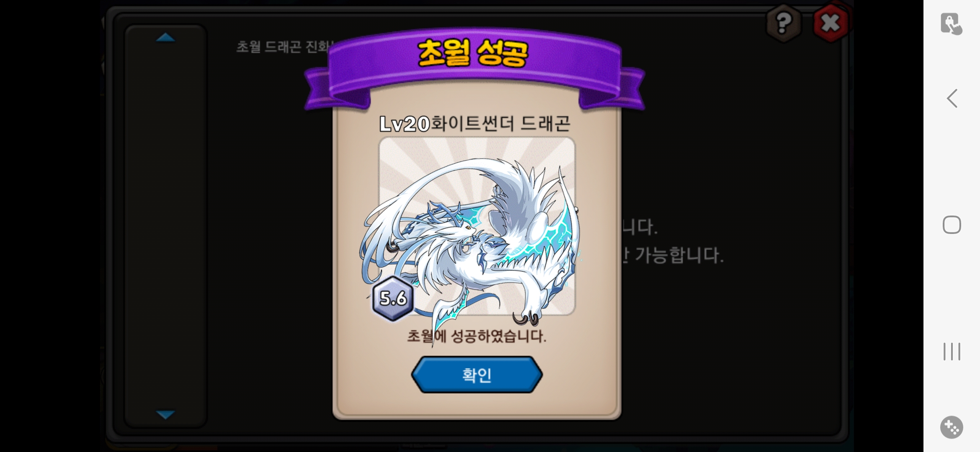This screenshot has width=980, height=452.
Task: Confirm with the blue 확인 button
Action: [x=477, y=375]
